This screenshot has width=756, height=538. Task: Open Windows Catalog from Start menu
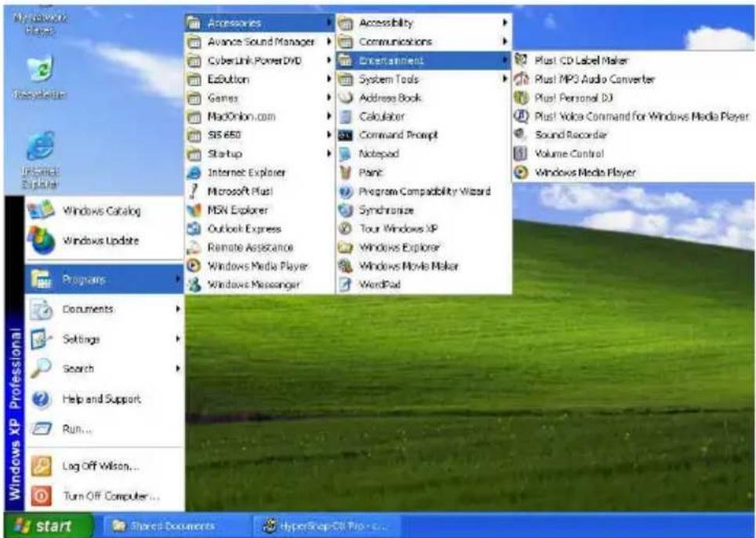tap(104, 211)
